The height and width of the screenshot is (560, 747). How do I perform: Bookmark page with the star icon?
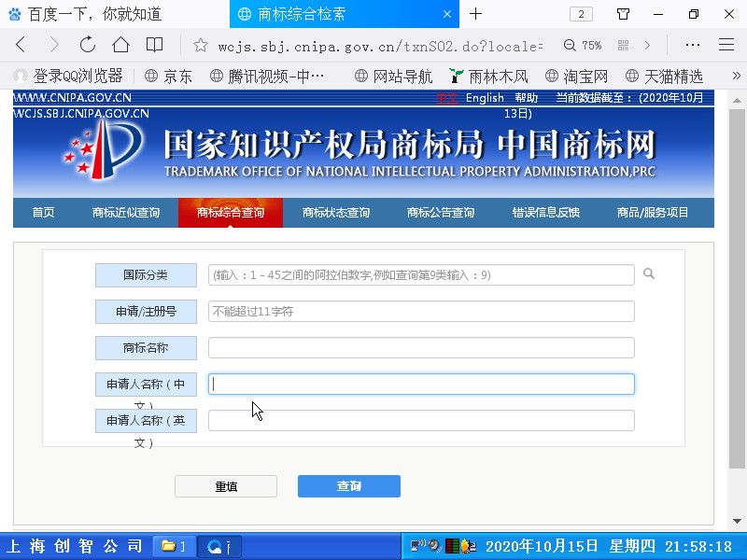click(x=200, y=45)
